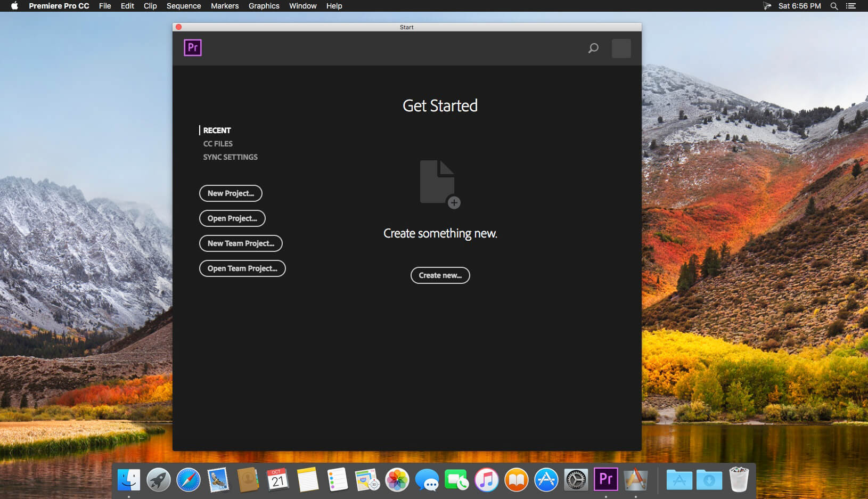This screenshot has height=499, width=868.
Task: Click the New Project... button
Action: [x=231, y=193]
